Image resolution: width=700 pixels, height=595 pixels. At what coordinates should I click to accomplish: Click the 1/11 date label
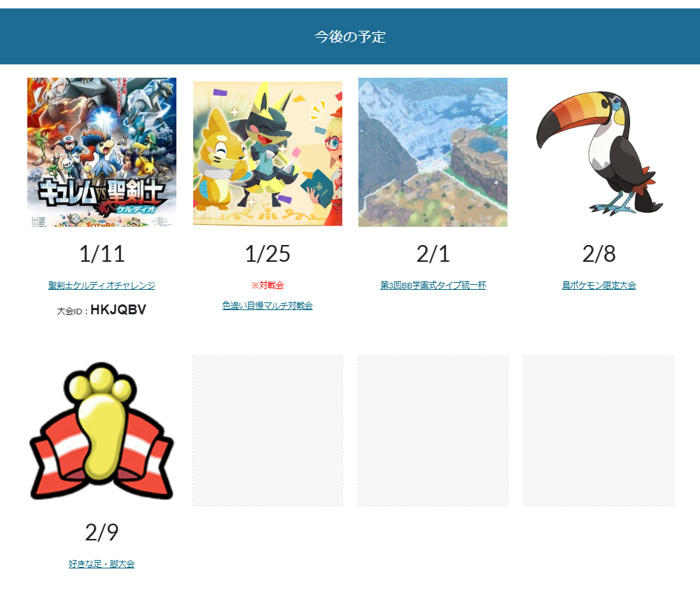(101, 254)
